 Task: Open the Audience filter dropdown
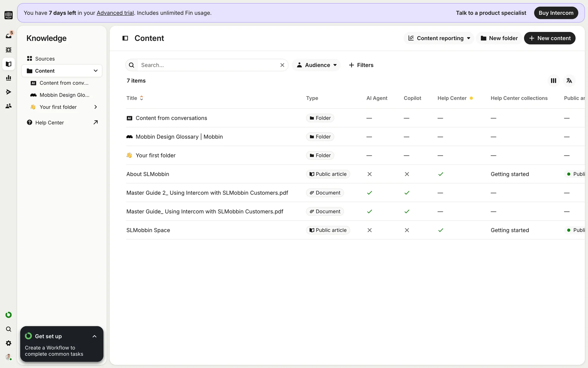(x=316, y=65)
